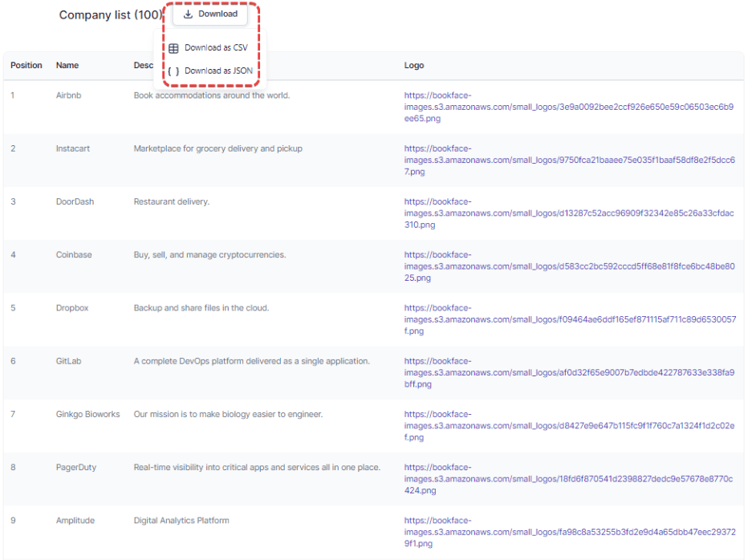
Task: Select the Airbnb name cell
Action: [x=68, y=95]
